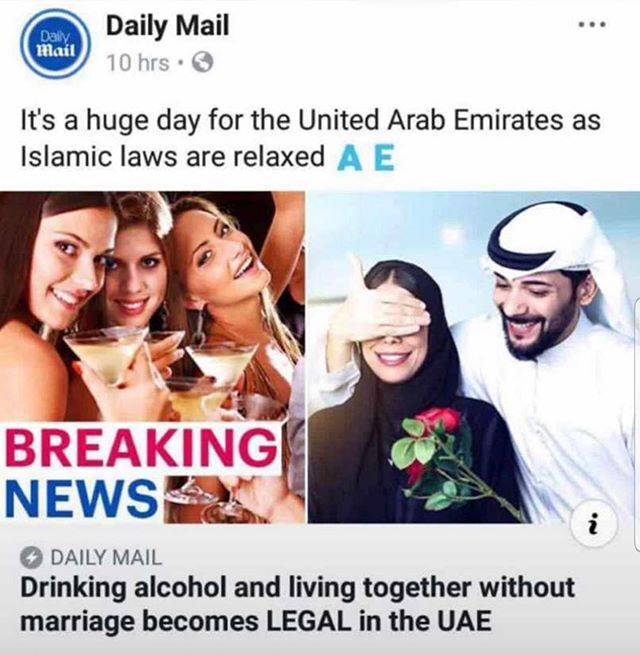640x655 pixels.
Task: Open the martini glasses party photo
Action: point(152,357)
